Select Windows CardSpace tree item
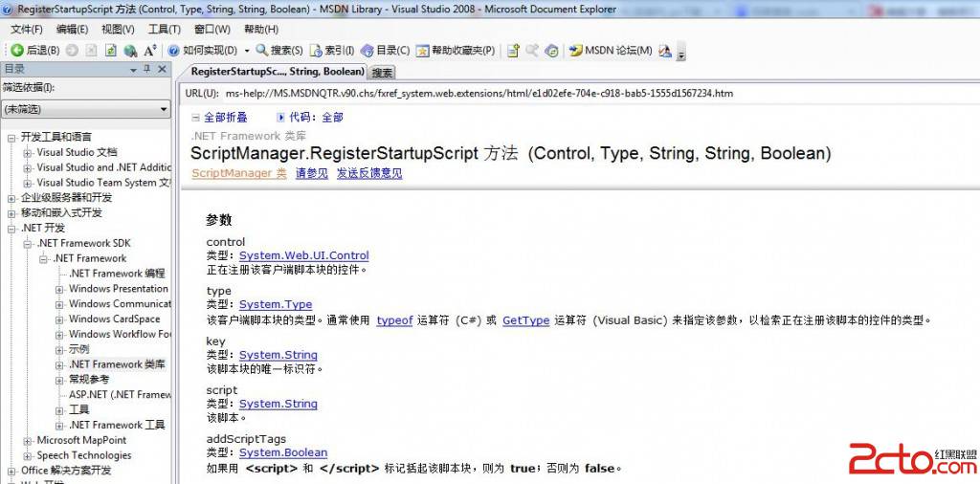The width and height of the screenshot is (980, 484). pyautogui.click(x=115, y=319)
